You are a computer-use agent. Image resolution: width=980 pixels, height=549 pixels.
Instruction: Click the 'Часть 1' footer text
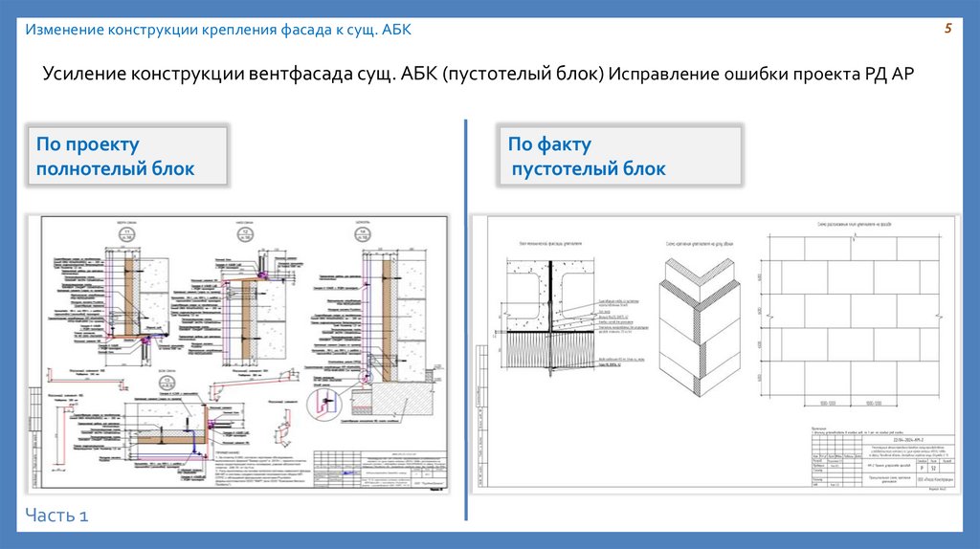56,516
